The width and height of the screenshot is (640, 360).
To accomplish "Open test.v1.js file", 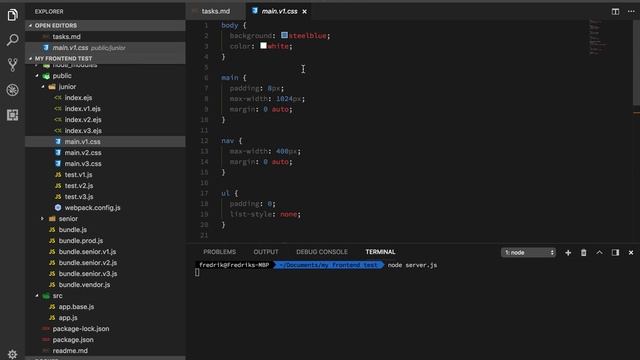I will point(105,175).
